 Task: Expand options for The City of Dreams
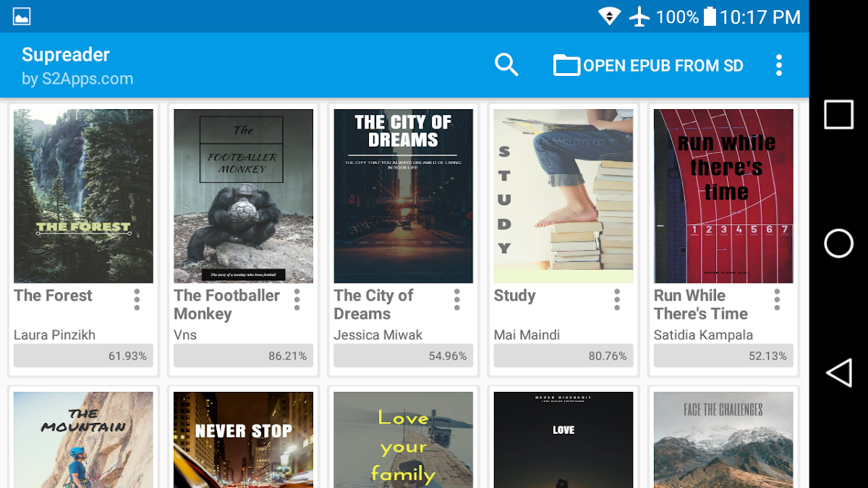tap(456, 299)
